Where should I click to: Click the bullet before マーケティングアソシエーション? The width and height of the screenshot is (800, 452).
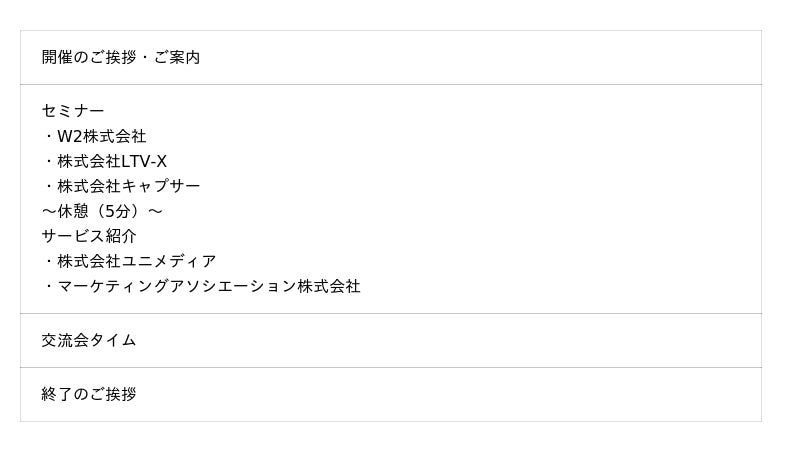48,286
